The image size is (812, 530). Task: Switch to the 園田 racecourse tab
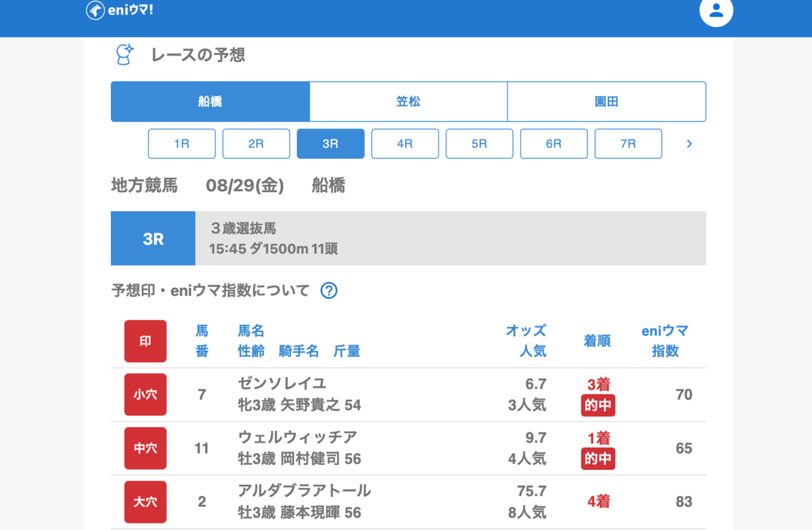click(607, 102)
